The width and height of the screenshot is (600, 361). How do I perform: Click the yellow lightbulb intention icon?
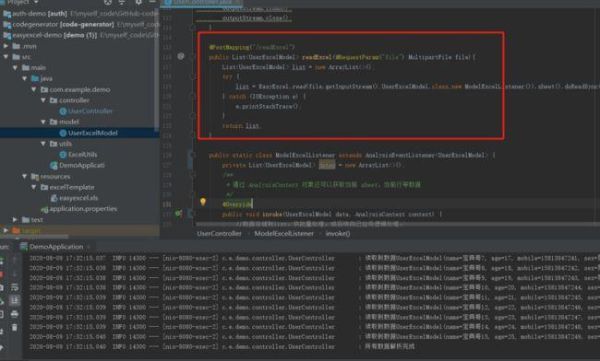tap(203, 202)
